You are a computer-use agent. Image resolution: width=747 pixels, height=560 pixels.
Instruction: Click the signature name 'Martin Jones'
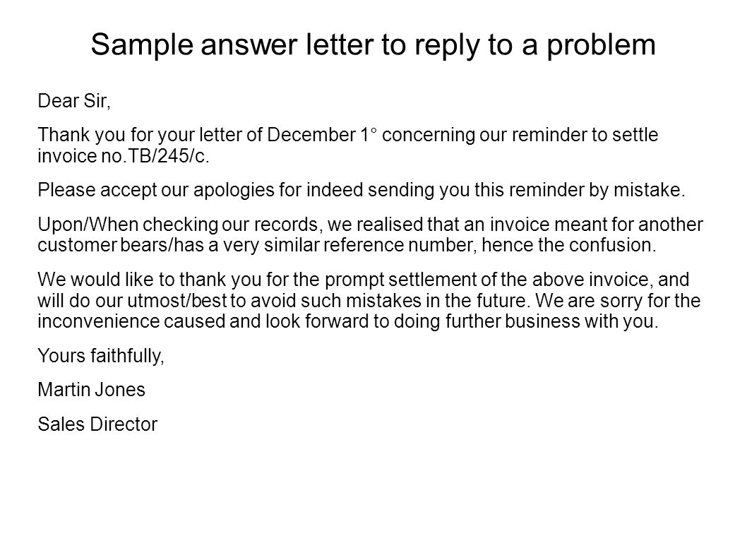[x=92, y=390]
